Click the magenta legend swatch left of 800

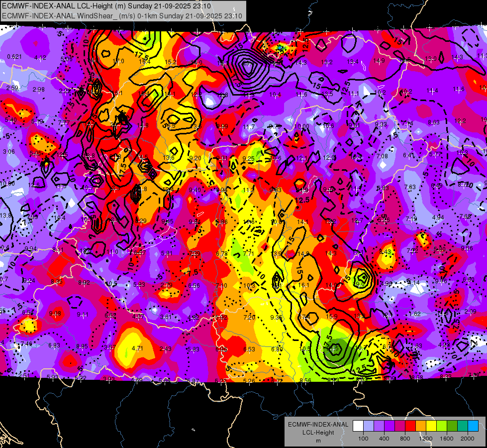(x=400, y=426)
